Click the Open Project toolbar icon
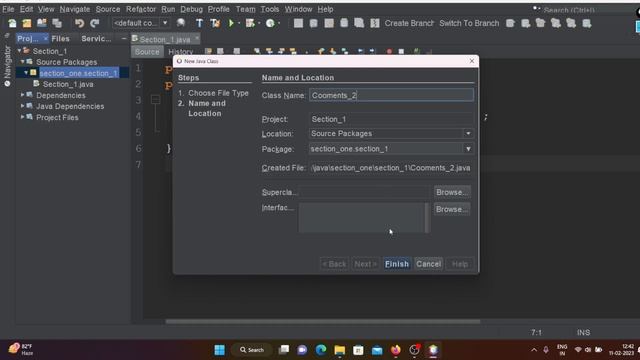 [42, 23]
